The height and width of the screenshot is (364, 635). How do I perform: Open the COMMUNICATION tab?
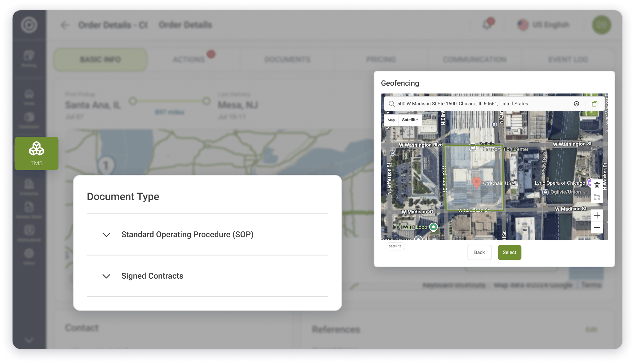475,60
